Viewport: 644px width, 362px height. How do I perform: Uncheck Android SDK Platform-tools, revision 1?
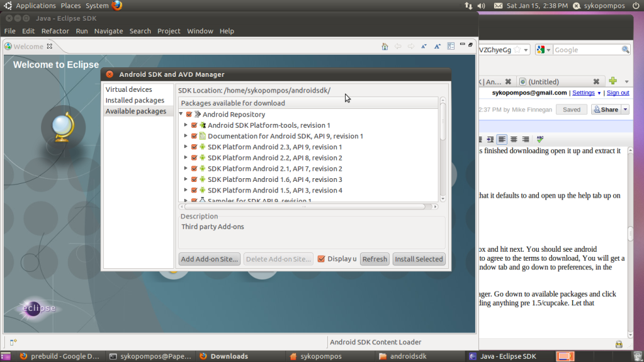pyautogui.click(x=195, y=125)
